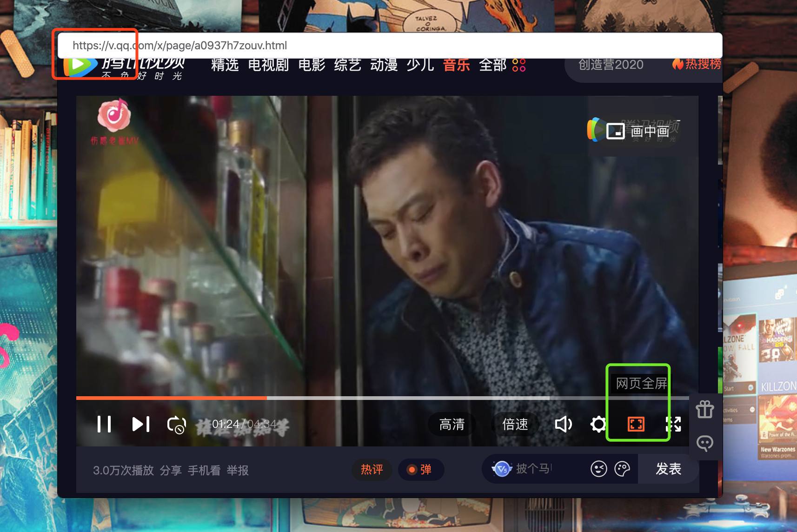Open the 综艺 nav tab
This screenshot has height=532, width=797.
point(348,65)
